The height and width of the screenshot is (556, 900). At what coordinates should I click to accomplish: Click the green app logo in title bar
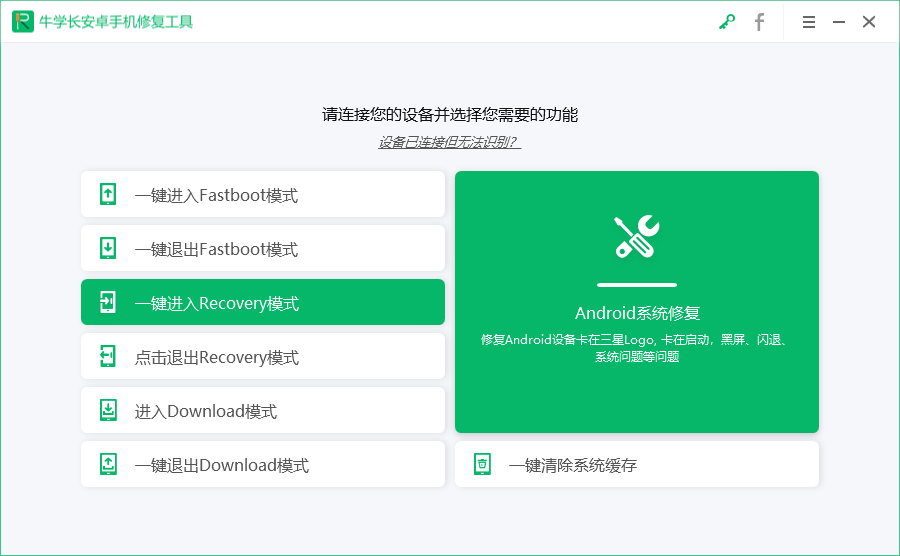click(22, 22)
